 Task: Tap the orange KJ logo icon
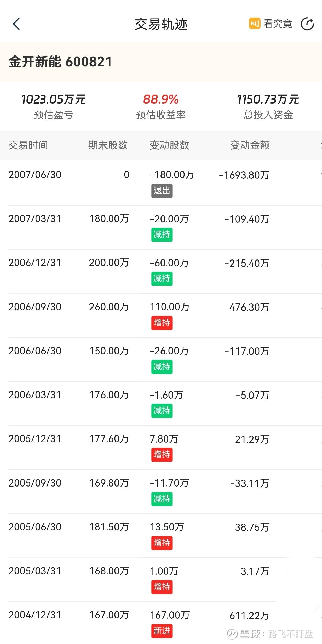[x=255, y=24]
